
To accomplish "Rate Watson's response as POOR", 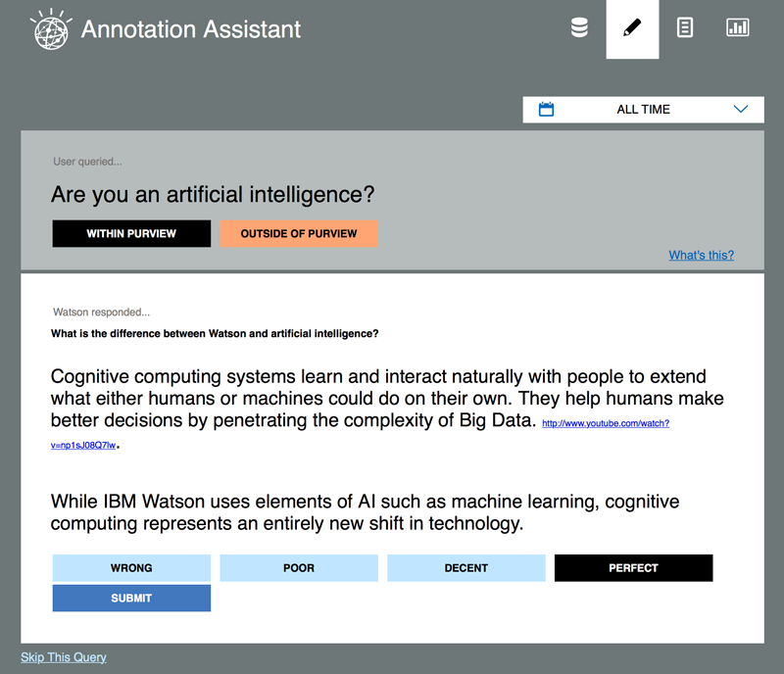I will pos(299,568).
